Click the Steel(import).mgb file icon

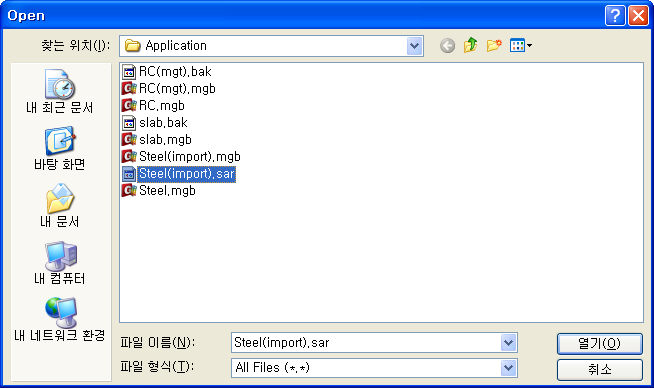coord(129,156)
